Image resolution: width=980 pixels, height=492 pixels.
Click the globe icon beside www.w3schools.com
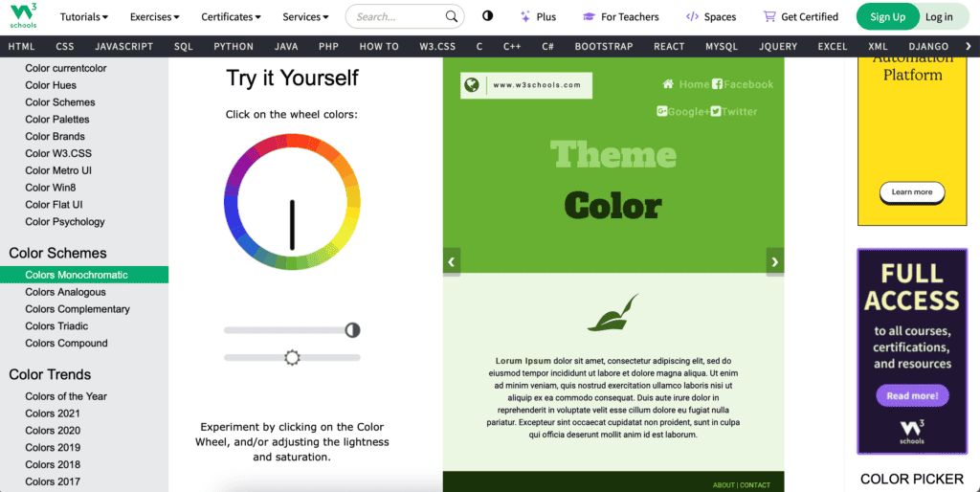pos(472,85)
